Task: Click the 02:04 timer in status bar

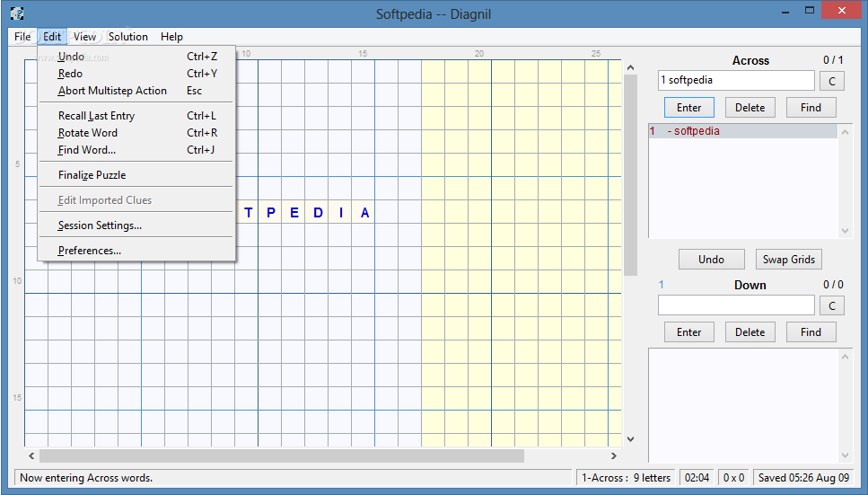Action: tap(697, 478)
